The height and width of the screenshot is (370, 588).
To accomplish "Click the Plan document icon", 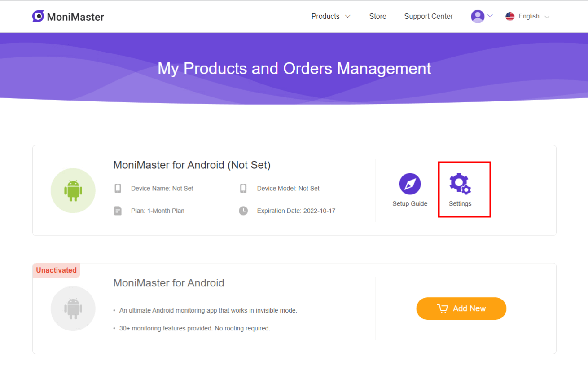I will tap(118, 211).
